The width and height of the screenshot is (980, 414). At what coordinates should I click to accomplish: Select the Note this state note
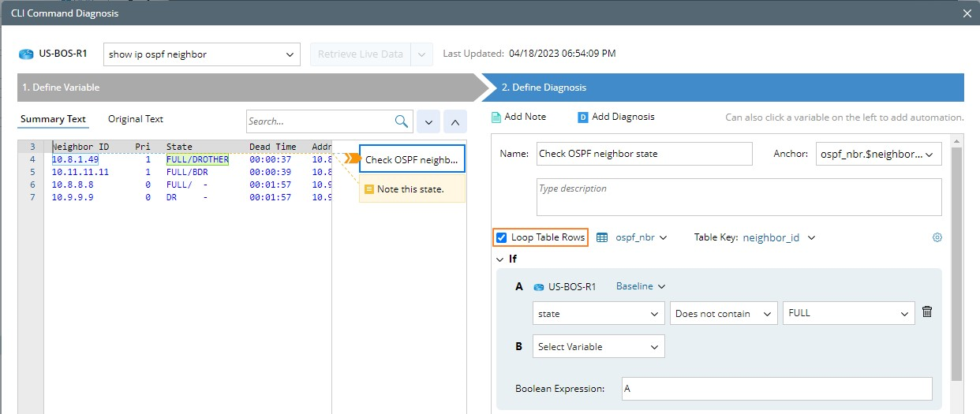412,189
